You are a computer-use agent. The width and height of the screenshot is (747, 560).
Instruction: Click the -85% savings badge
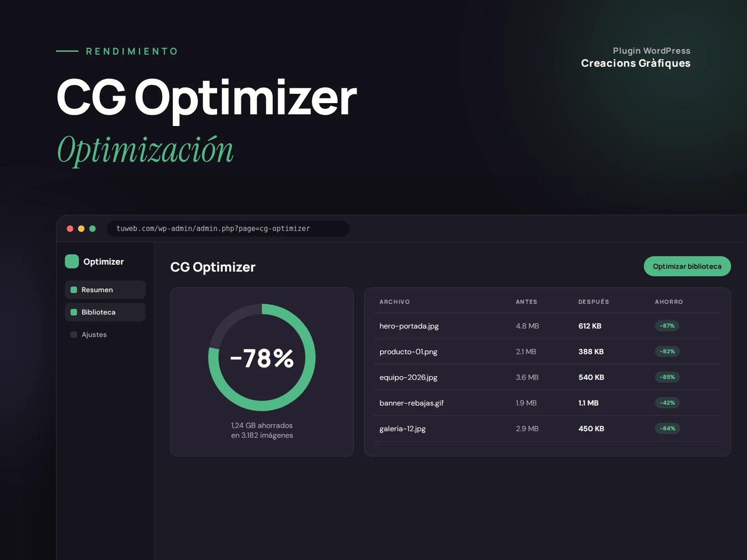tap(667, 377)
